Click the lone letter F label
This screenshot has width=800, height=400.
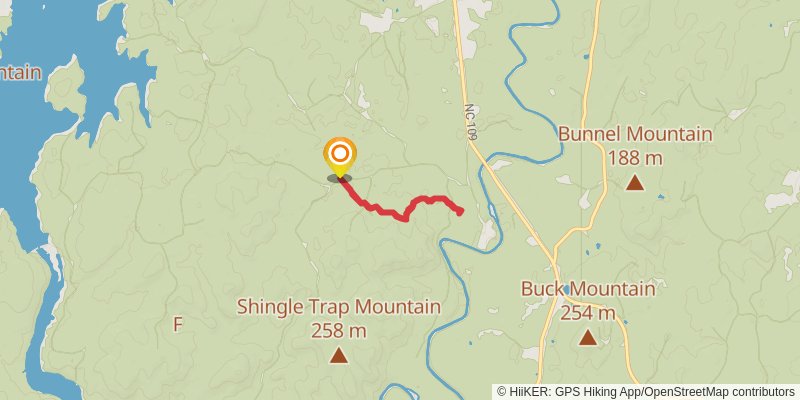pyautogui.click(x=178, y=324)
